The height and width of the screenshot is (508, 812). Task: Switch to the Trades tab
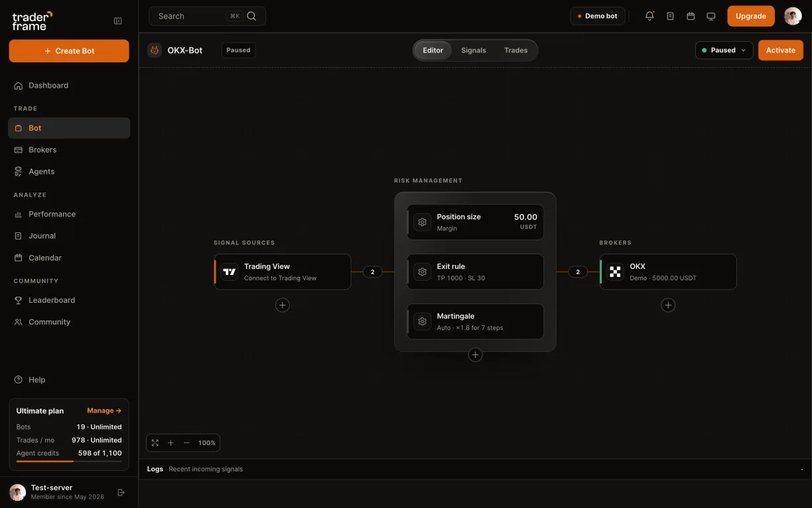[515, 50]
